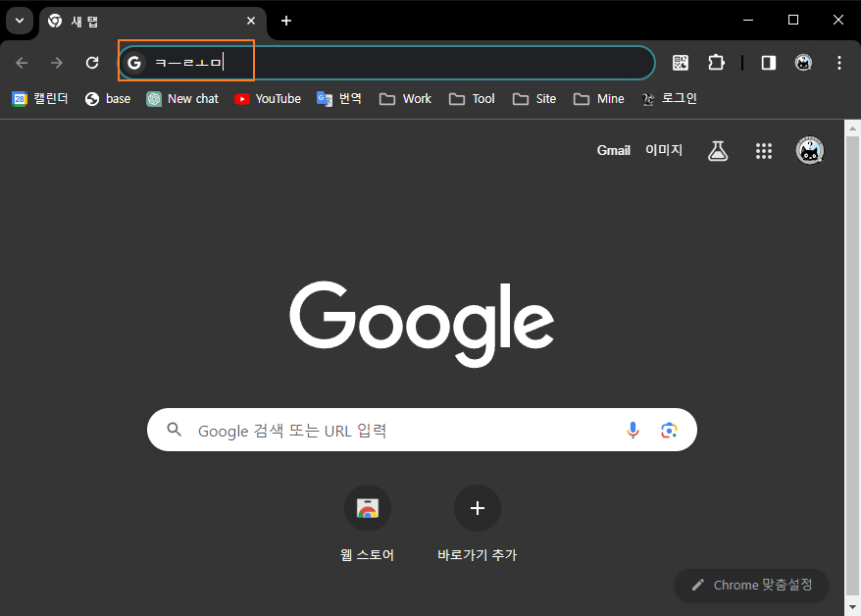This screenshot has width=861, height=616.
Task: Open the 번역 bookmark
Action: coord(338,99)
